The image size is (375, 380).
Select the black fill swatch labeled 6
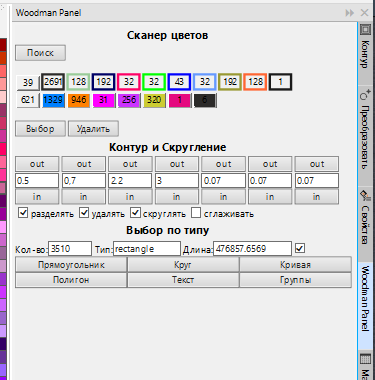pyautogui.click(x=205, y=100)
